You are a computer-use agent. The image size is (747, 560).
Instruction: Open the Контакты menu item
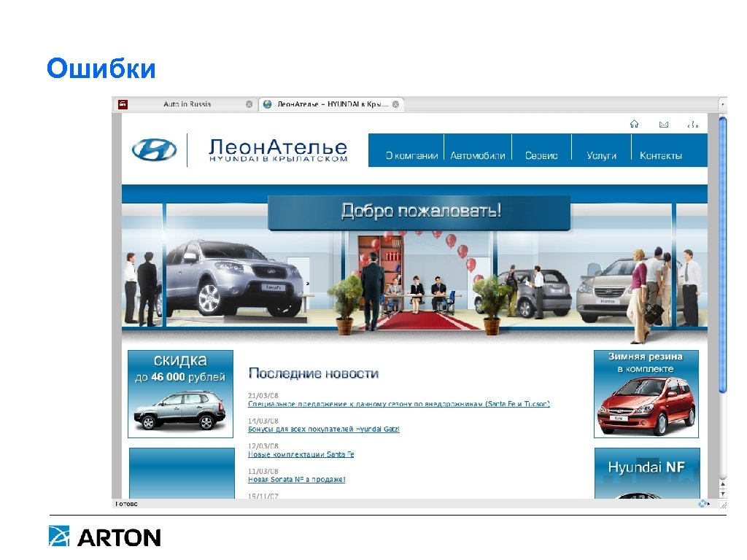(x=660, y=156)
